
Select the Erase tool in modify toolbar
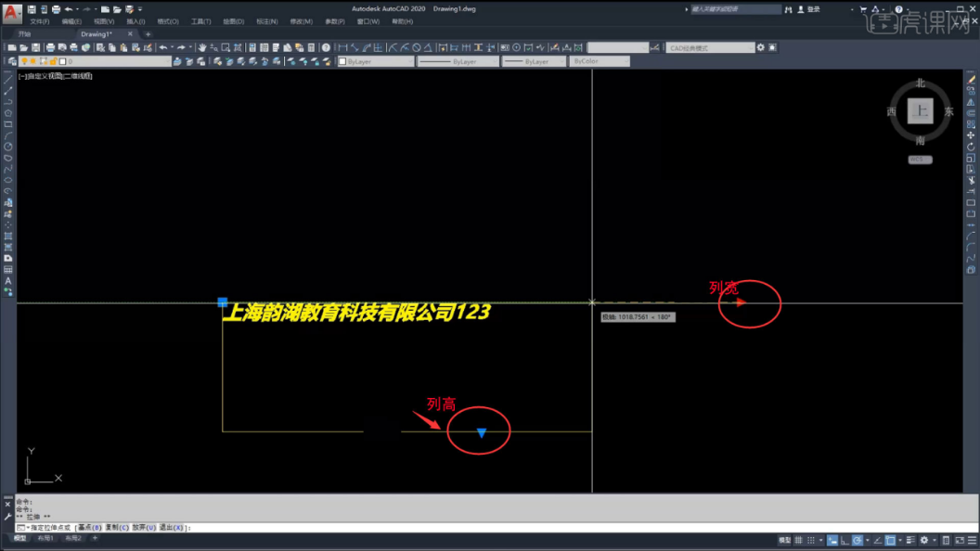click(x=971, y=80)
